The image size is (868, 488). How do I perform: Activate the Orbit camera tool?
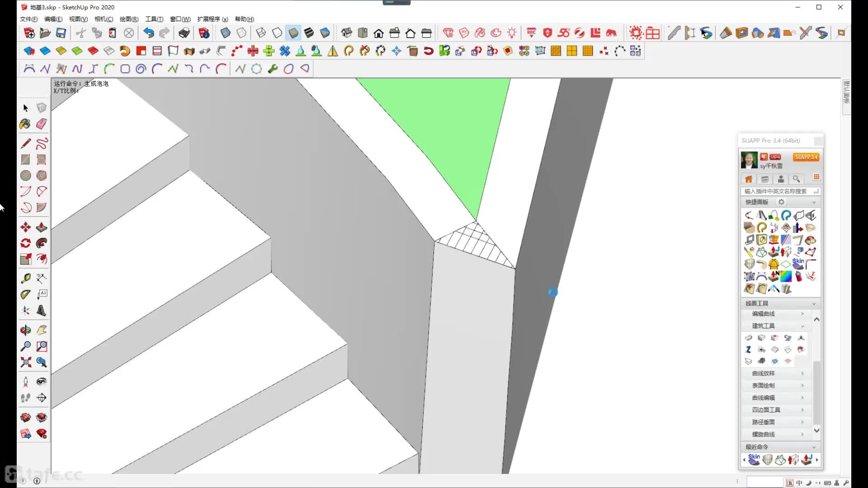(x=25, y=330)
